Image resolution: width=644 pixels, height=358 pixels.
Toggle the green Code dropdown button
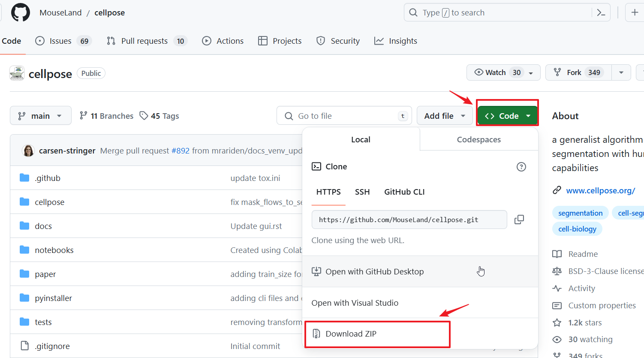coord(507,116)
